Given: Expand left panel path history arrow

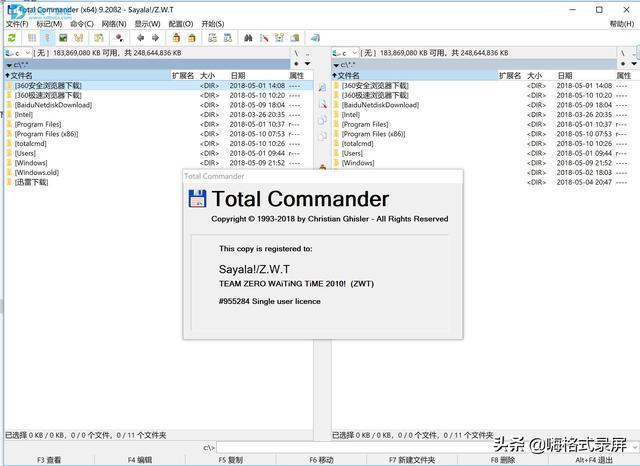Looking at the screenshot, I should pyautogui.click(x=308, y=64).
